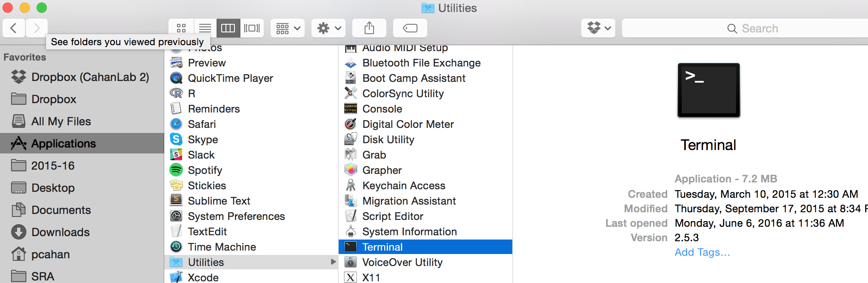Switch Finder to icon view
The image size is (868, 283).
coord(181,28)
